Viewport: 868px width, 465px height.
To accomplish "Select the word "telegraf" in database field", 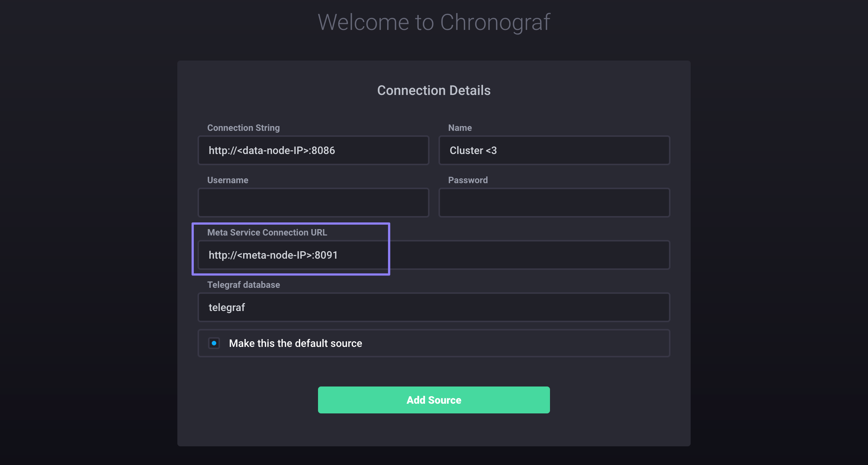I will [226, 307].
